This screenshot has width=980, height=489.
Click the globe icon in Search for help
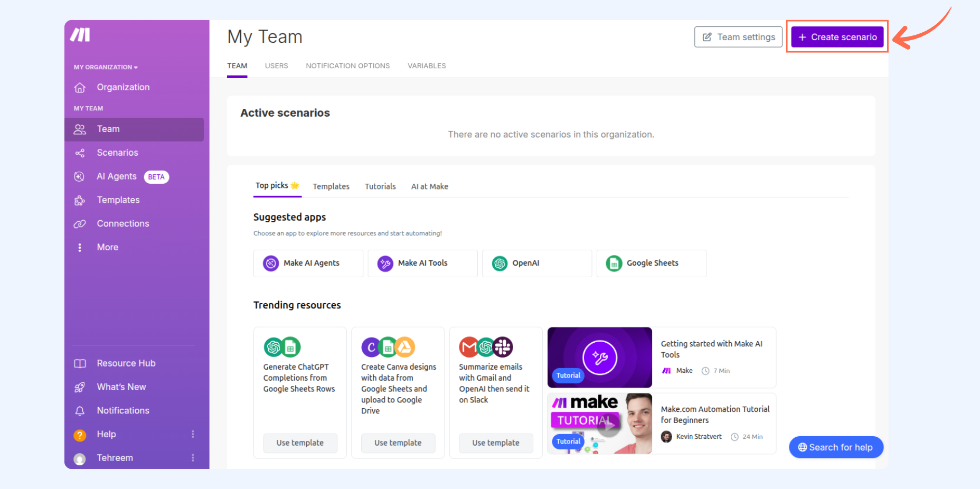[x=803, y=447]
